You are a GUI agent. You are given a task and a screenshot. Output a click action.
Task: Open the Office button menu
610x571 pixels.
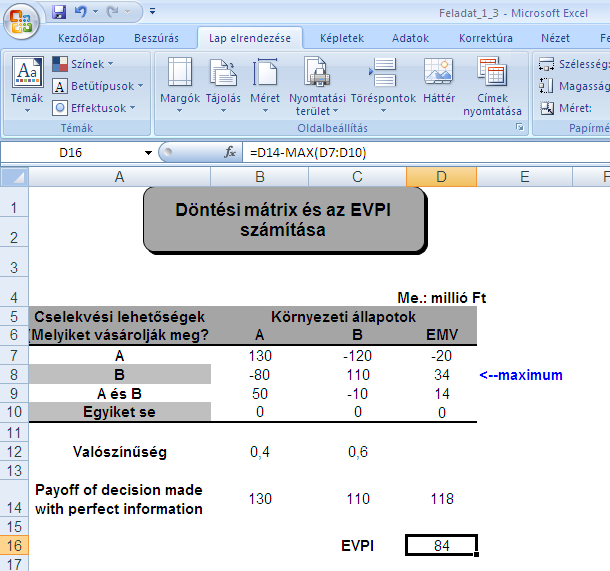21,21
